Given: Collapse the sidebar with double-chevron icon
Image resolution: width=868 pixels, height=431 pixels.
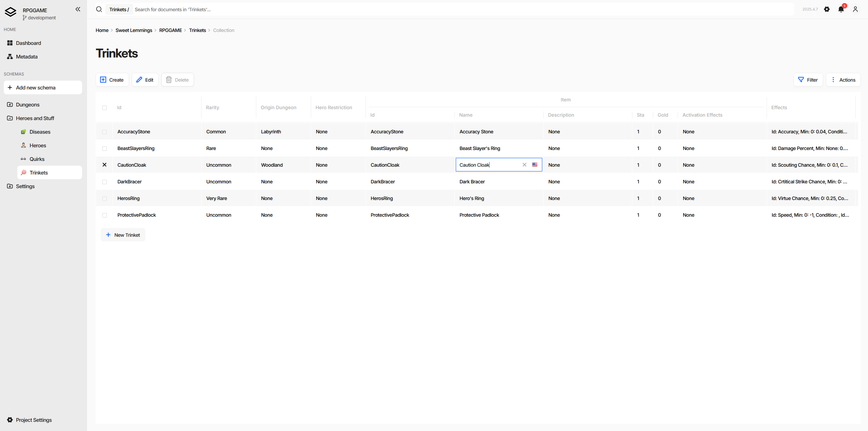Looking at the screenshot, I should (x=78, y=9).
